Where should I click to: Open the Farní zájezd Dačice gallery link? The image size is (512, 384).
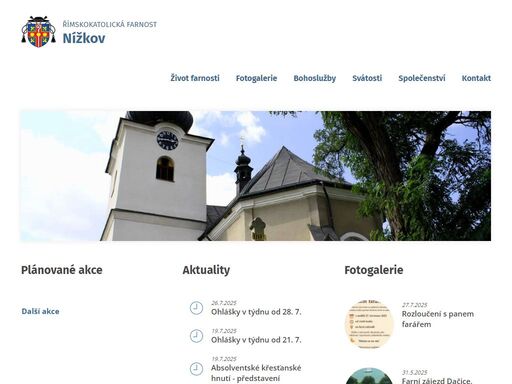(437, 381)
